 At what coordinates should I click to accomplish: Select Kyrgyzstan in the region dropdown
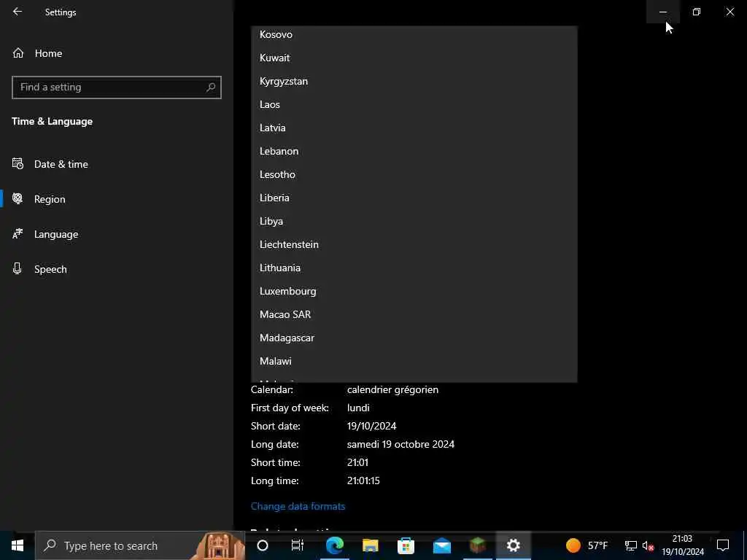[x=414, y=81]
